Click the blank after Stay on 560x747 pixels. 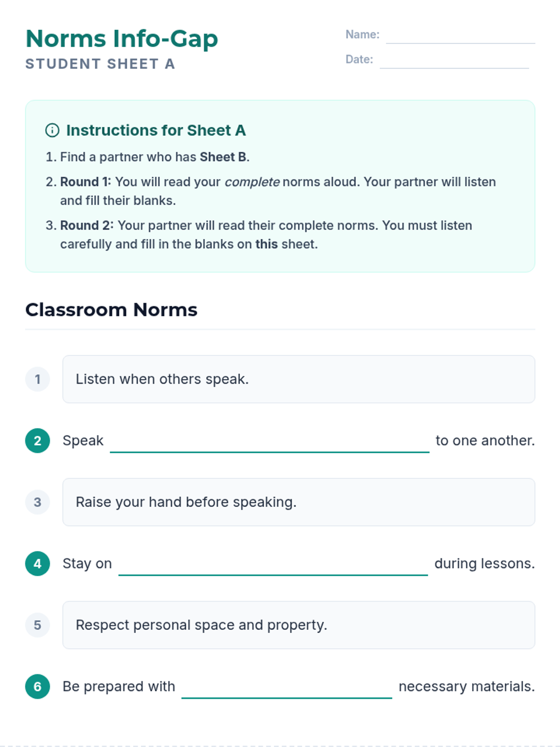[x=273, y=566]
